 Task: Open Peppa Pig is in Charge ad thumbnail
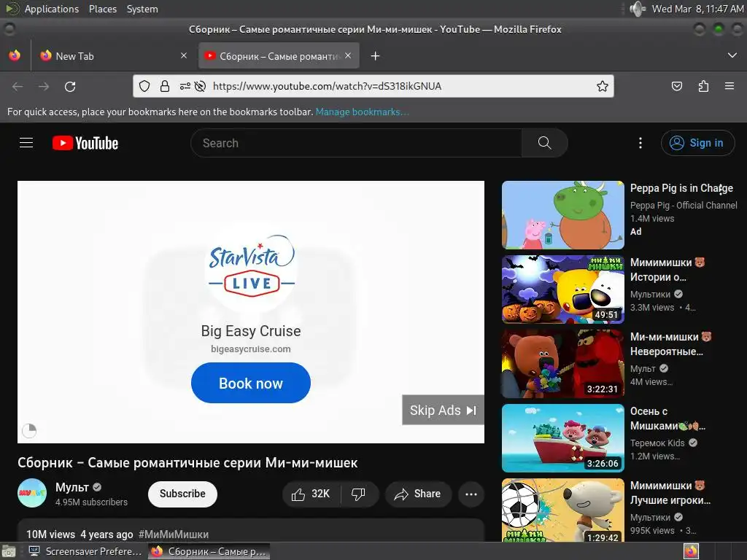click(x=562, y=215)
